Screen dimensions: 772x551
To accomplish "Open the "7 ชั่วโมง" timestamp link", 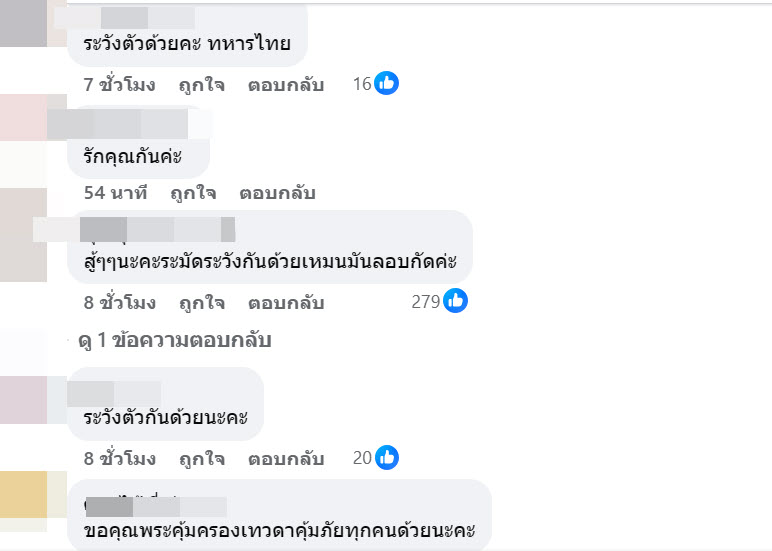I will point(120,85).
